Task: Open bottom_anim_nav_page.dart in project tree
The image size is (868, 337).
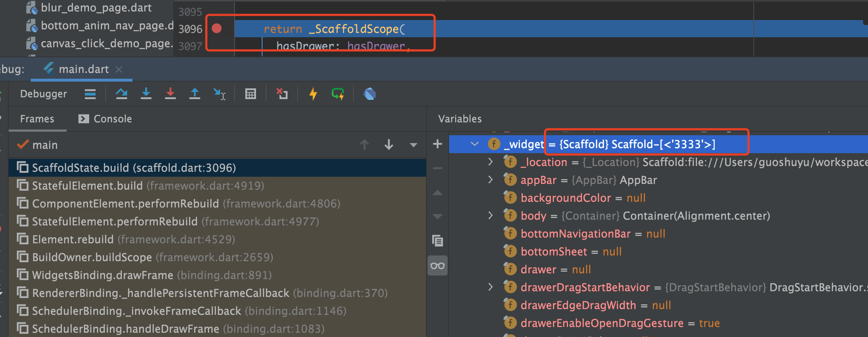Action: pos(100,26)
